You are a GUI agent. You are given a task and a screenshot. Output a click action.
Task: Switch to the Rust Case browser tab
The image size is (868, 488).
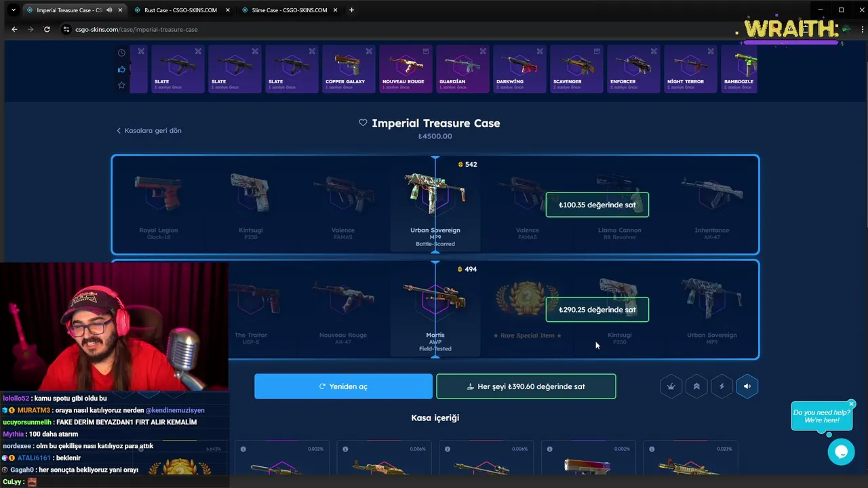(x=180, y=10)
